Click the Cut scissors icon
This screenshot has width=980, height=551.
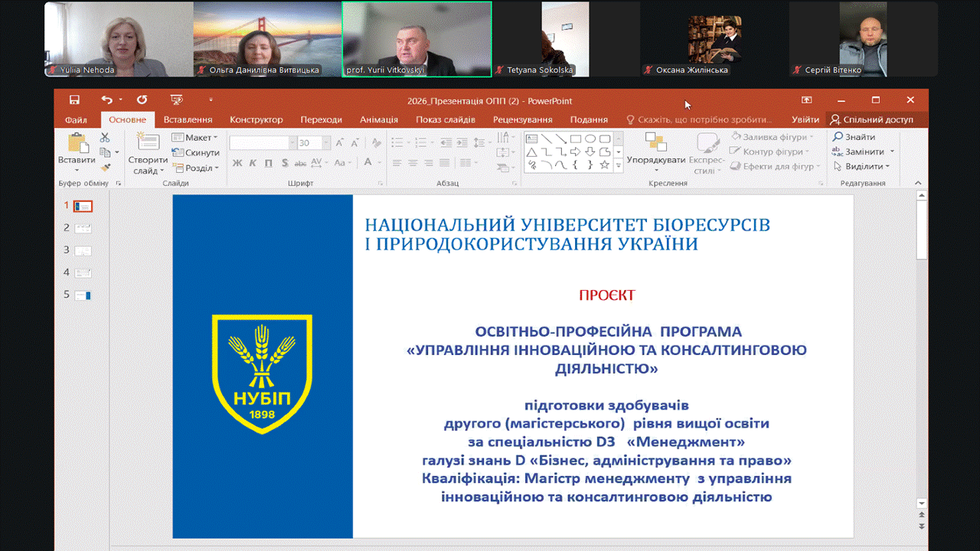click(105, 138)
